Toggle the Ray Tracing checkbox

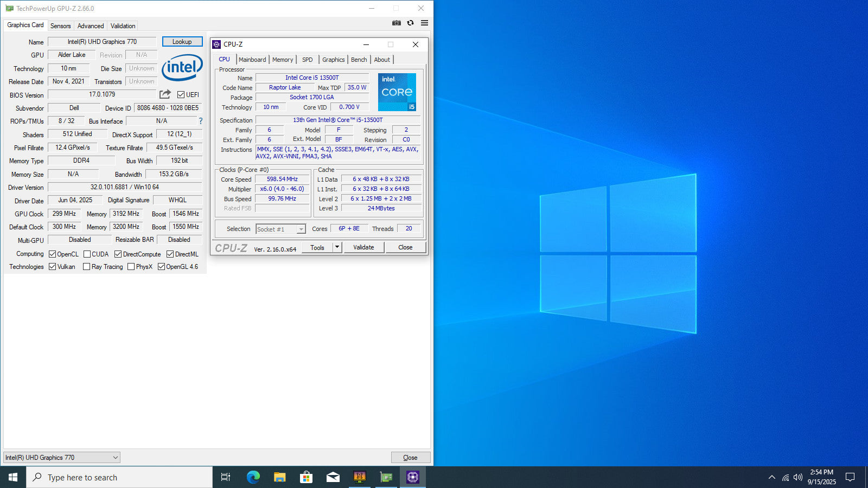(86, 266)
